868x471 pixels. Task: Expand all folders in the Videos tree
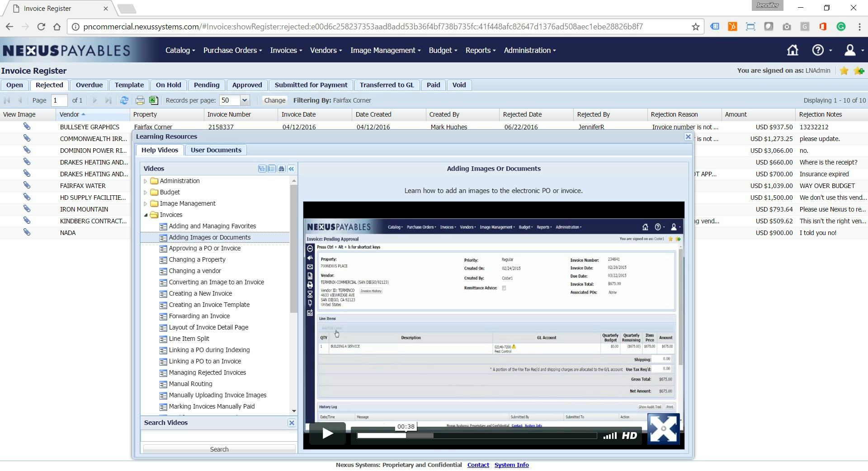[x=262, y=169]
